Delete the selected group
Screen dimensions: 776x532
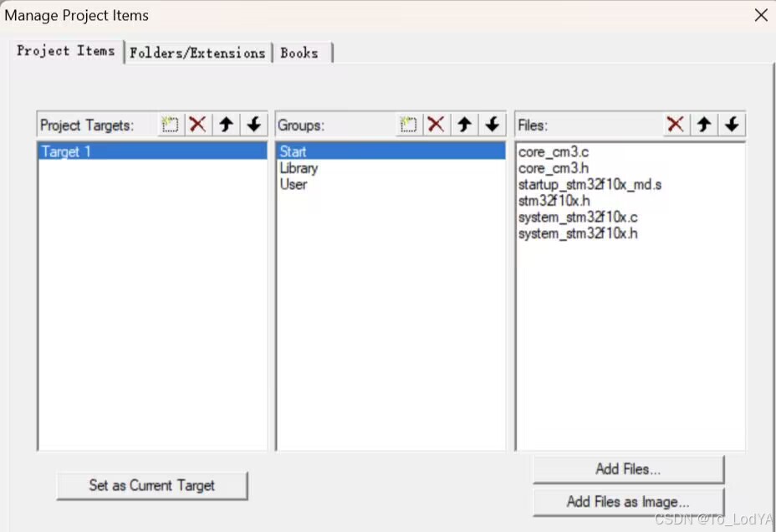436,124
